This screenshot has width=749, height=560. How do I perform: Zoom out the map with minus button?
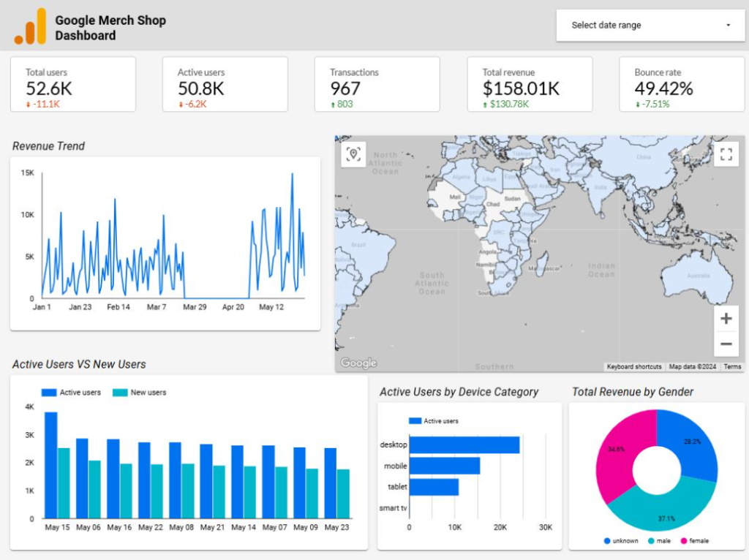726,344
